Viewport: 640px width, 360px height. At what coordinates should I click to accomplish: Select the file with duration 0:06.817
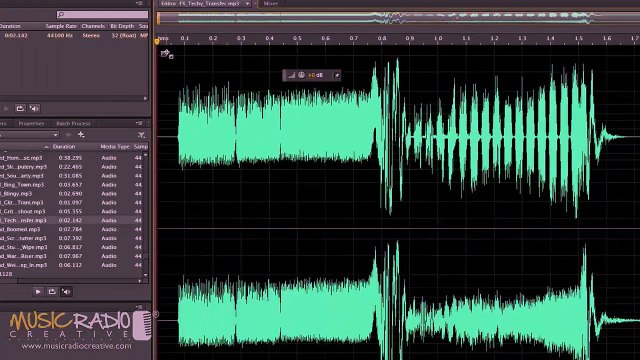pyautogui.click(x=71, y=247)
